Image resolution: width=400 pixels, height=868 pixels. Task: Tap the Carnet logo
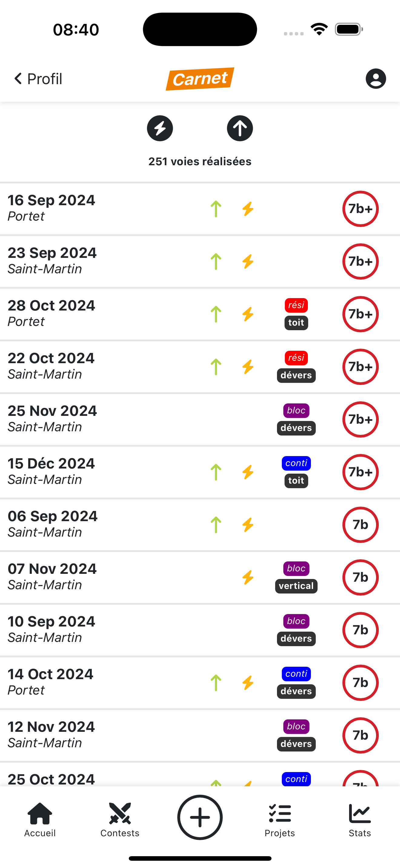click(x=200, y=79)
